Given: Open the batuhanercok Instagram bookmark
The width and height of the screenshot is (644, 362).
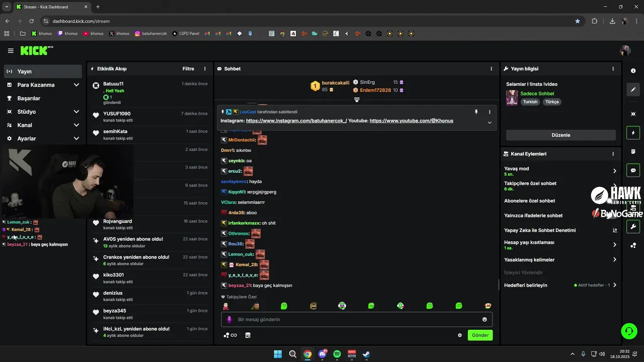Looking at the screenshot, I should pyautogui.click(x=151, y=34).
